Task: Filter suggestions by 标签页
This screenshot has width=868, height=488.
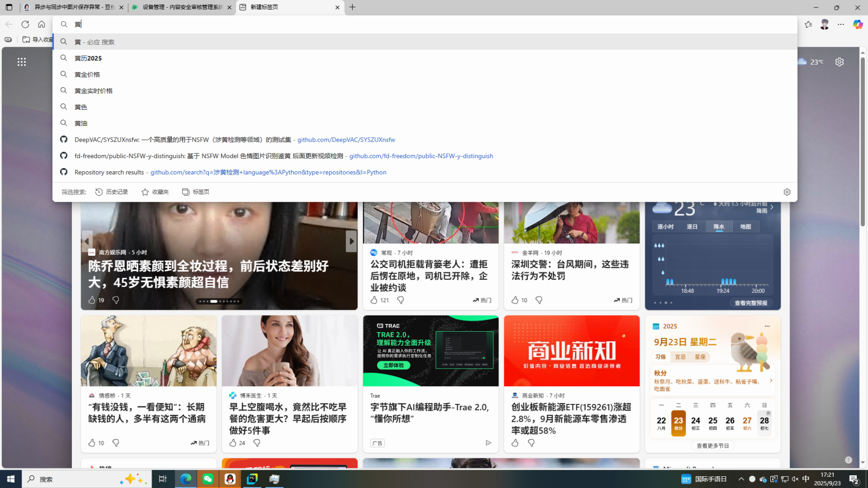Action: [196, 192]
